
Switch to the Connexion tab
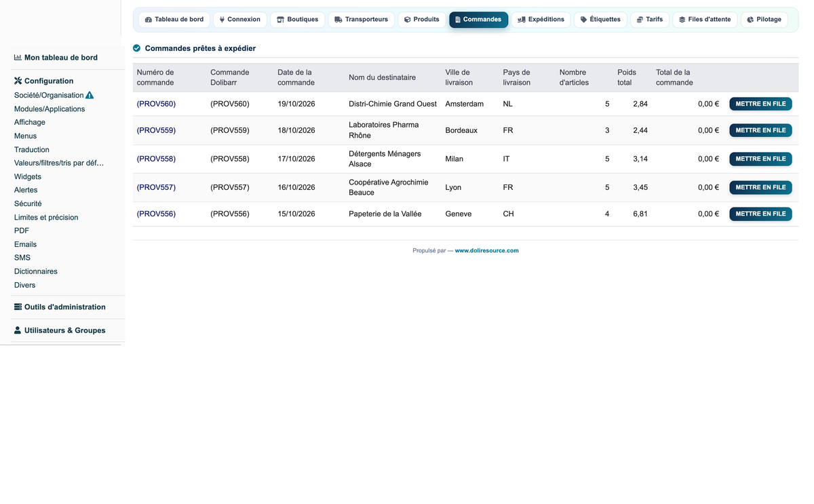pyautogui.click(x=240, y=20)
